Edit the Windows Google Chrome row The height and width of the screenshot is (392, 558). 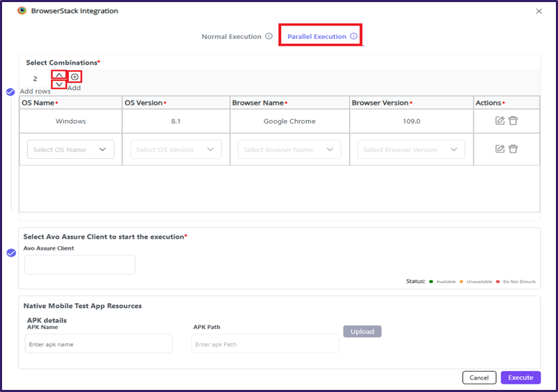pos(500,121)
